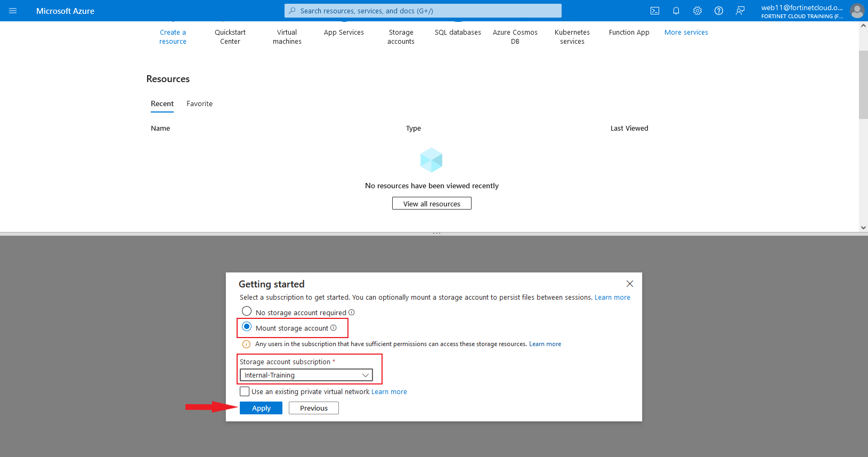Image resolution: width=868 pixels, height=457 pixels.
Task: Open Cloud Shell from the top bar
Action: click(655, 11)
